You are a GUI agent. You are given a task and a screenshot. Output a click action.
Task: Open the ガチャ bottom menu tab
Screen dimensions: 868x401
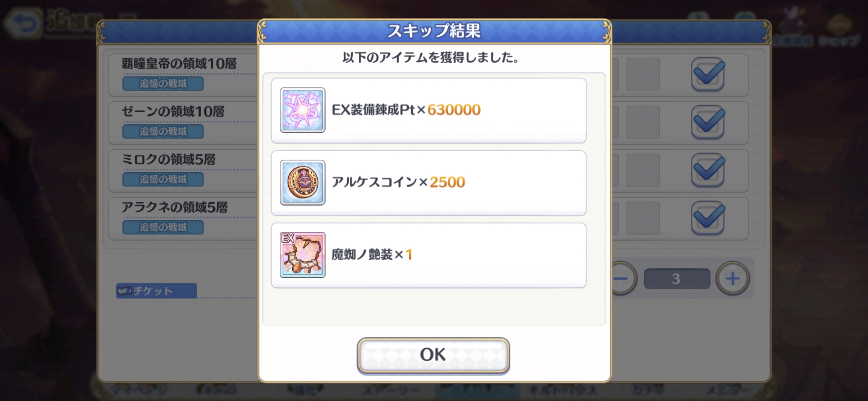(648, 390)
